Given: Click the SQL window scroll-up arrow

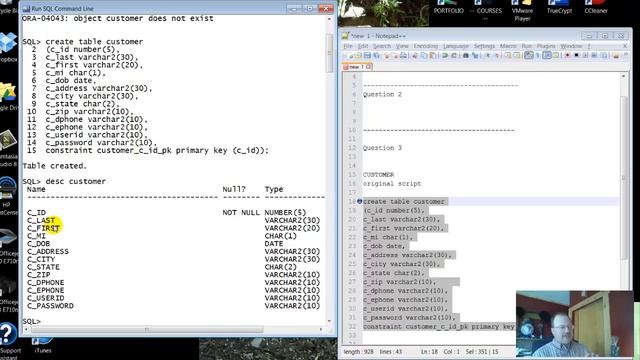Looking at the screenshot, I should click(x=329, y=19).
